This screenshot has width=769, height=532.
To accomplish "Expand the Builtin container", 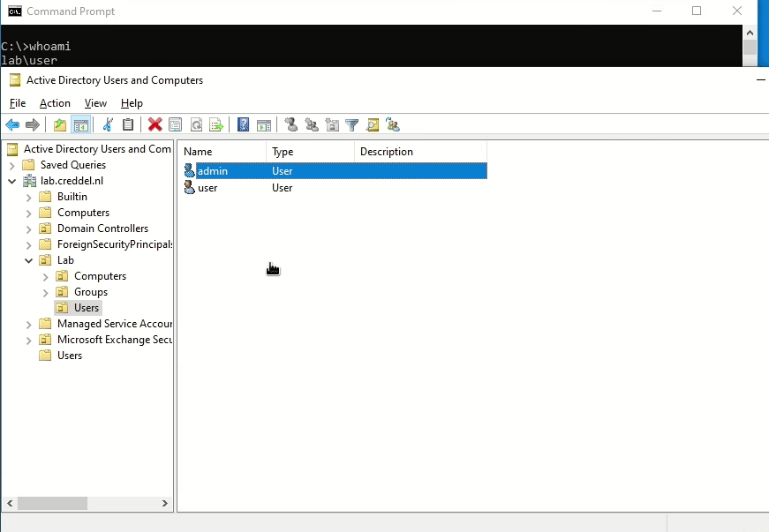I will [x=29, y=197].
